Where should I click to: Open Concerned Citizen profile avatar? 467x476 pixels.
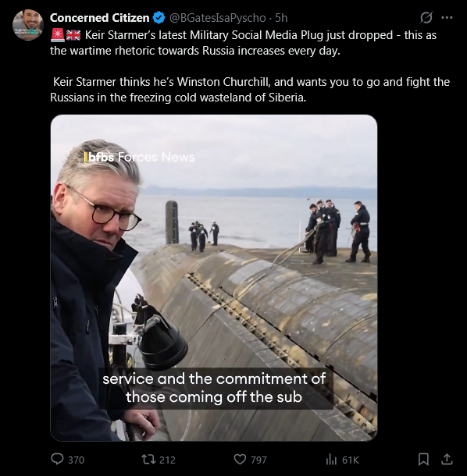(28, 25)
